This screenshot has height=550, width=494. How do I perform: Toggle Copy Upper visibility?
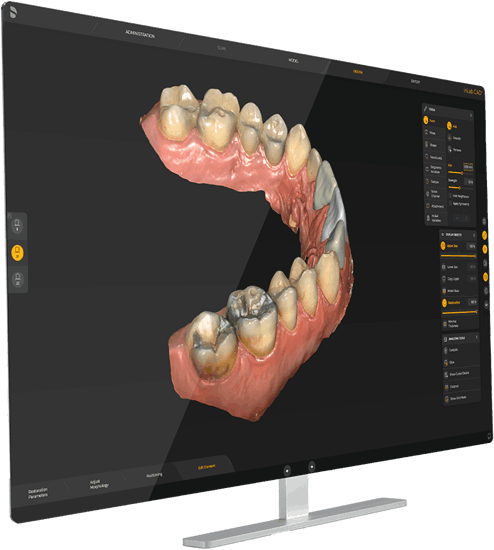tap(451, 279)
